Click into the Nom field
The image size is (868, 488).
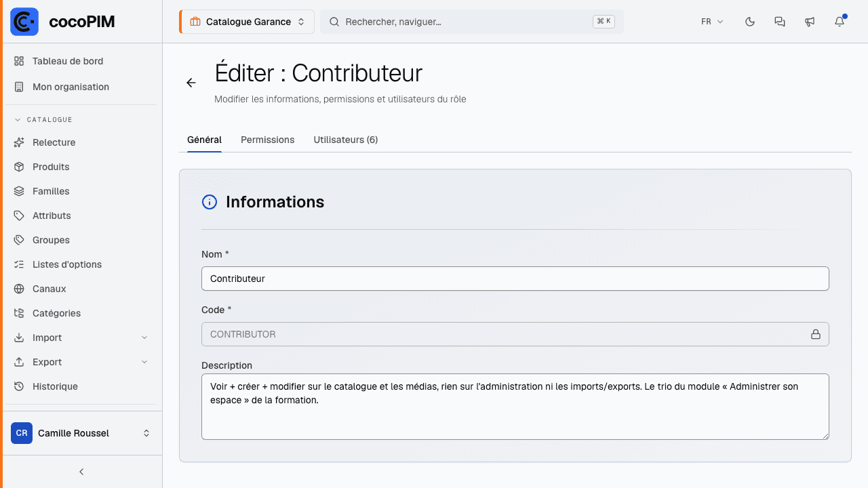(x=515, y=279)
